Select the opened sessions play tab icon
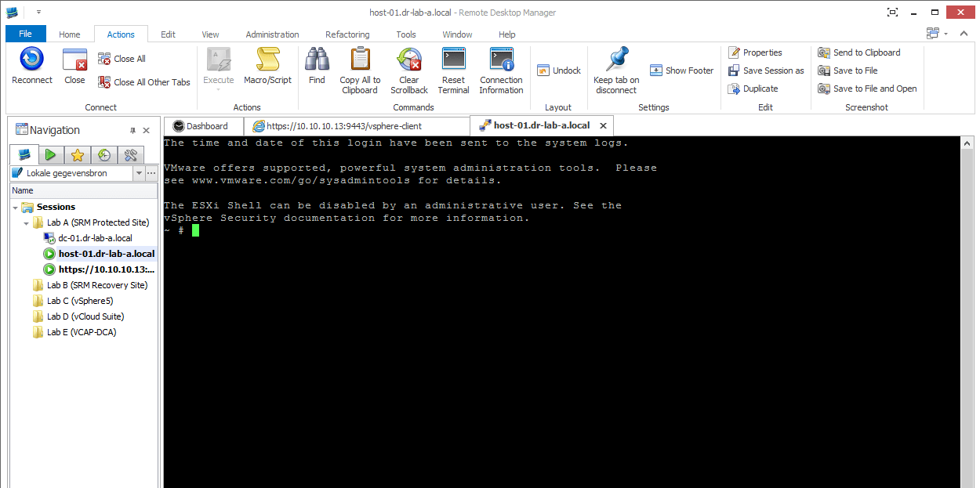980x488 pixels. pyautogui.click(x=50, y=154)
